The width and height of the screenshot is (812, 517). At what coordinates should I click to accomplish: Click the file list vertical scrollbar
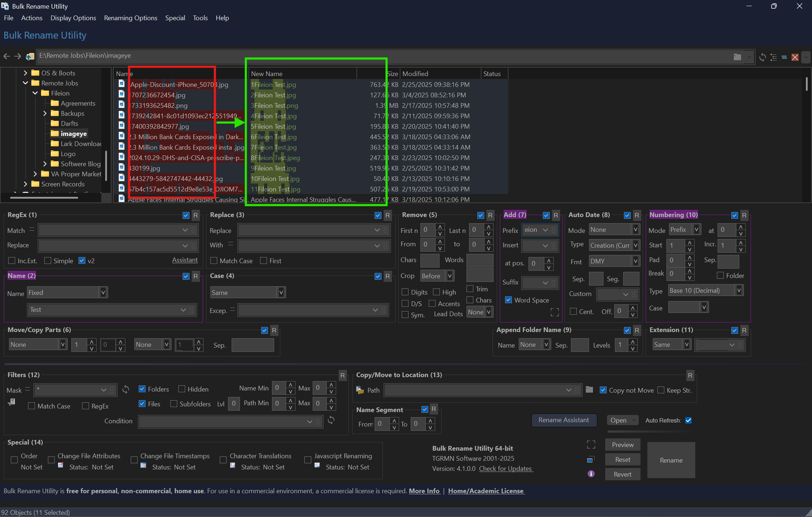(807, 84)
